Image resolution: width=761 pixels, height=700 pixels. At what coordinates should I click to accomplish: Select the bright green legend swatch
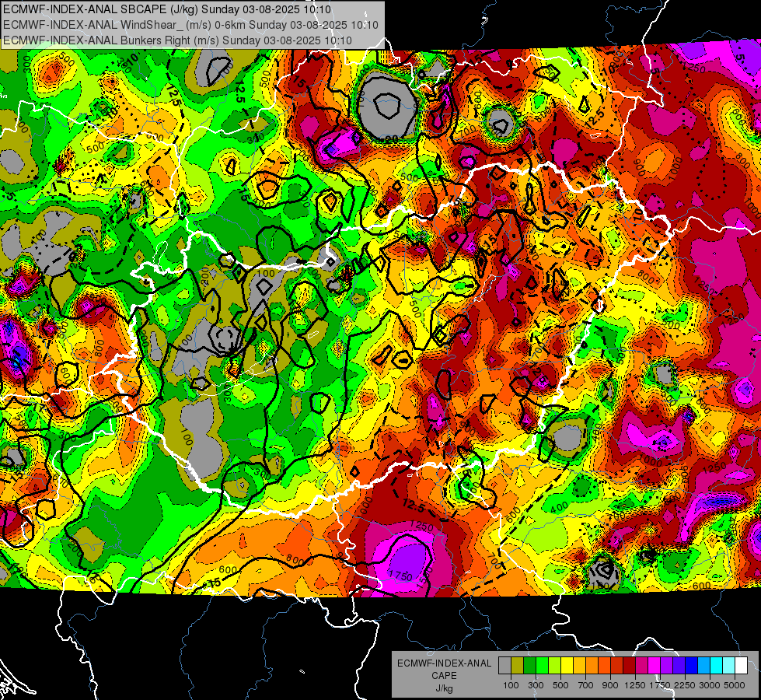(542, 665)
